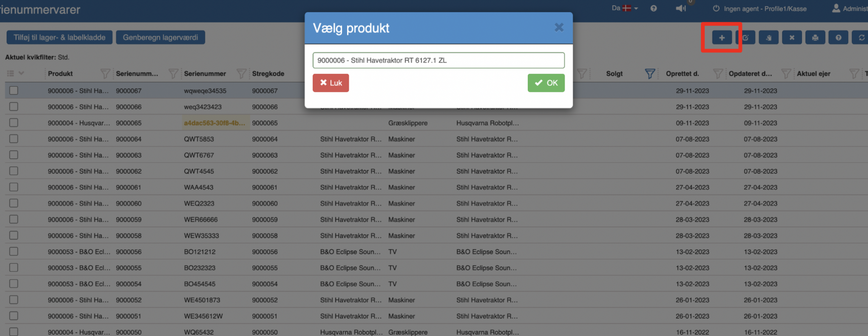Image resolution: width=868 pixels, height=336 pixels.
Task: Sort by the Solgt column header
Action: tap(614, 74)
